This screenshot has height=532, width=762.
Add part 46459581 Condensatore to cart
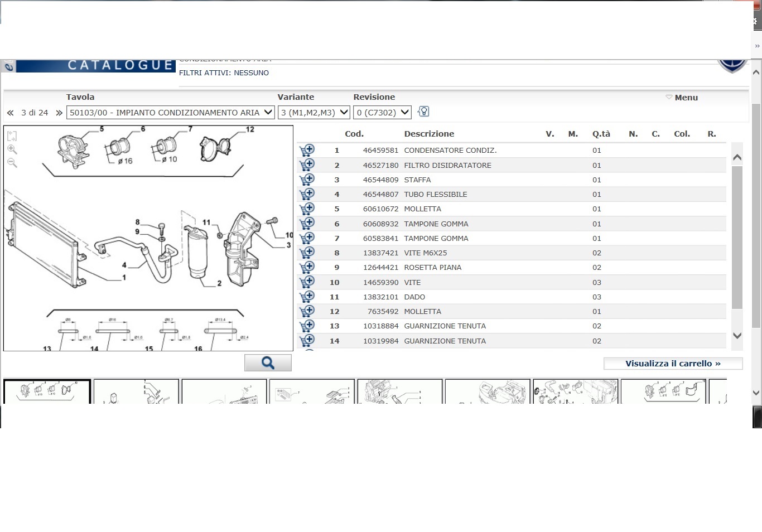(x=307, y=150)
